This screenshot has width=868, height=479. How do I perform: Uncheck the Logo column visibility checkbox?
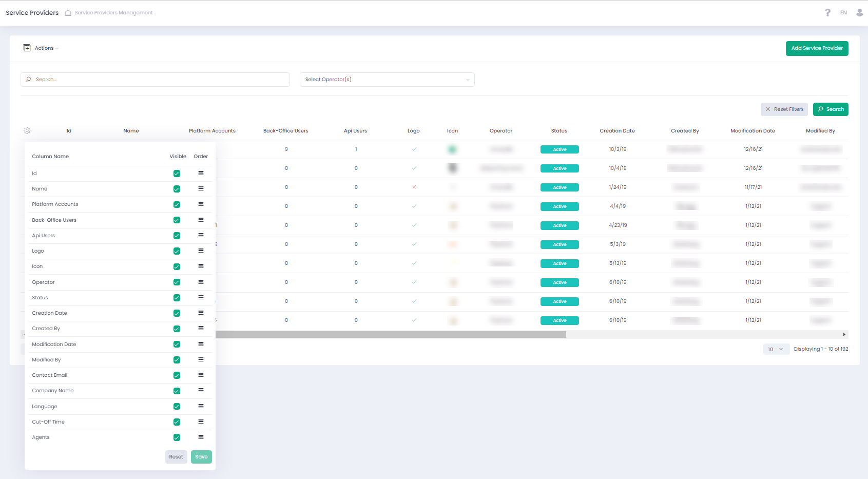[x=177, y=251]
